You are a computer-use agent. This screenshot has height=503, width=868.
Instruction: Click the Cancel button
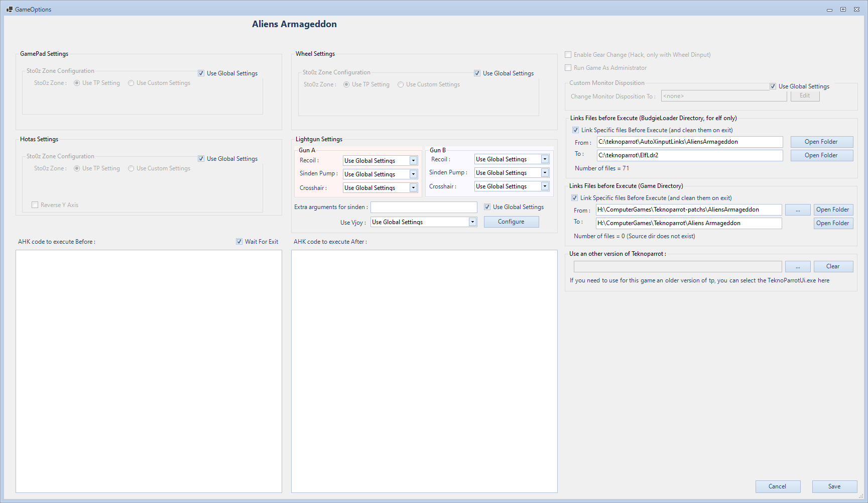coord(778,486)
